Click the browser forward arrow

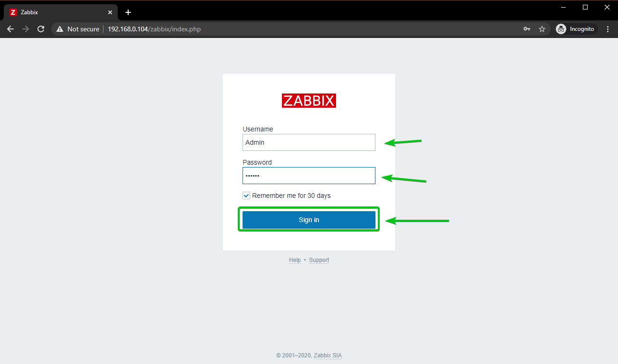pyautogui.click(x=26, y=29)
